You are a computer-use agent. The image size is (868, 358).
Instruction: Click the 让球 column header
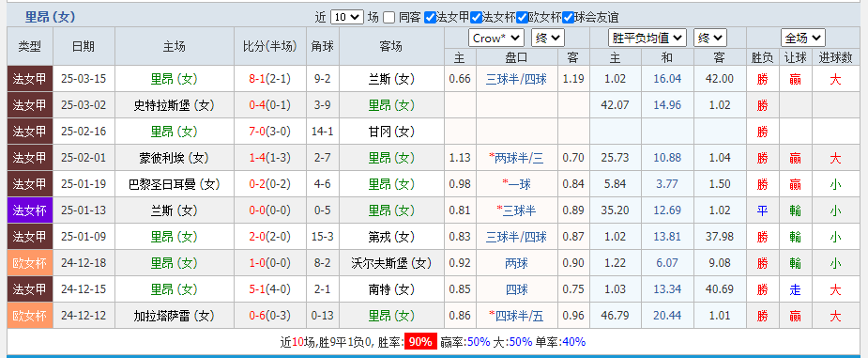[796, 57]
